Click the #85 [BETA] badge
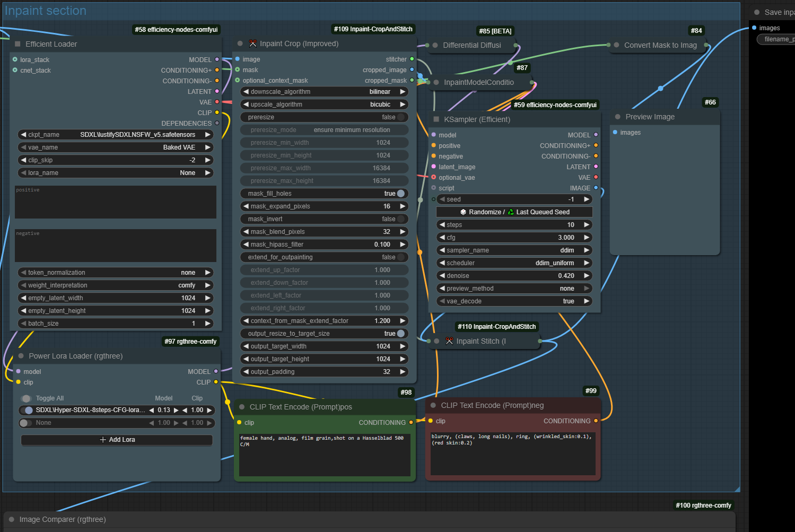 [495, 31]
